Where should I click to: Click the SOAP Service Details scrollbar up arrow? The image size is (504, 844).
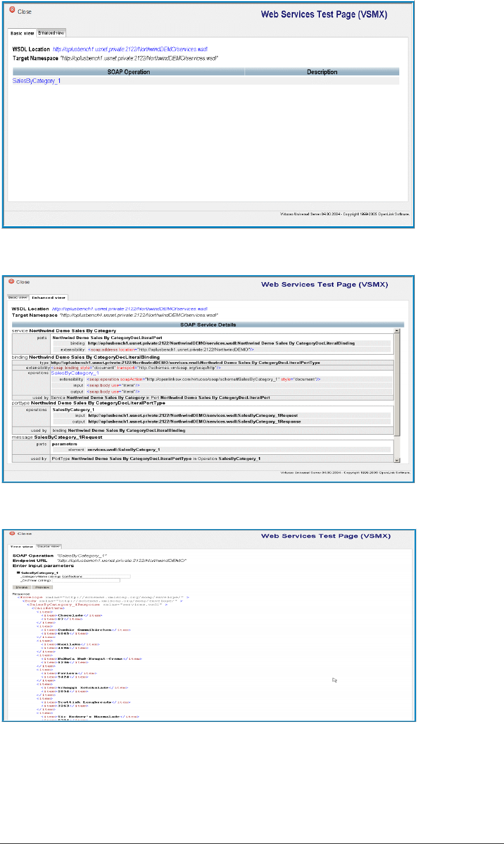tap(397, 330)
